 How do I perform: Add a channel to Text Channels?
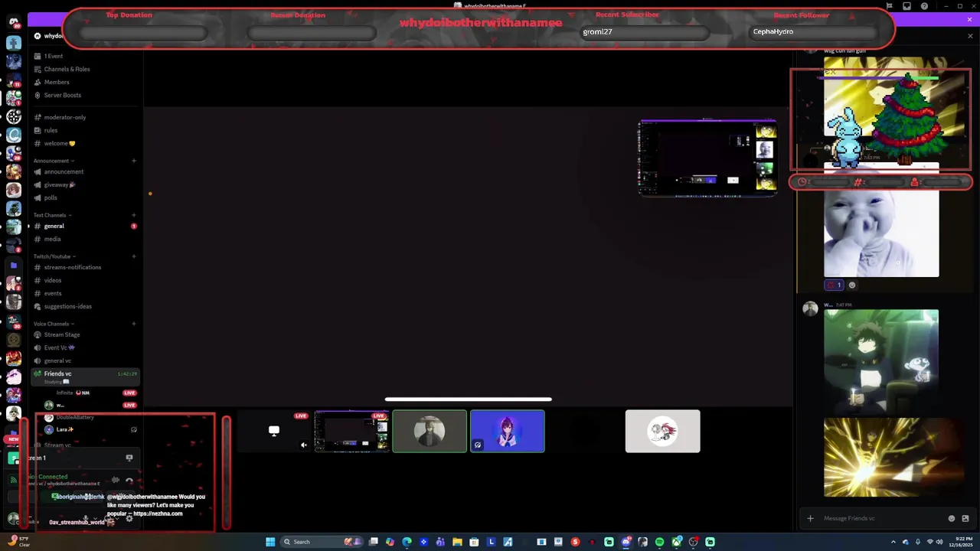pyautogui.click(x=133, y=215)
